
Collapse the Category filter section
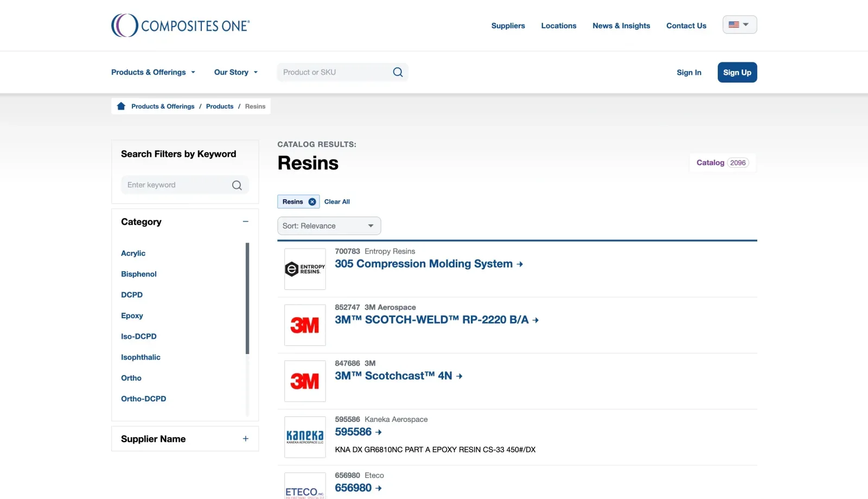[x=246, y=222]
